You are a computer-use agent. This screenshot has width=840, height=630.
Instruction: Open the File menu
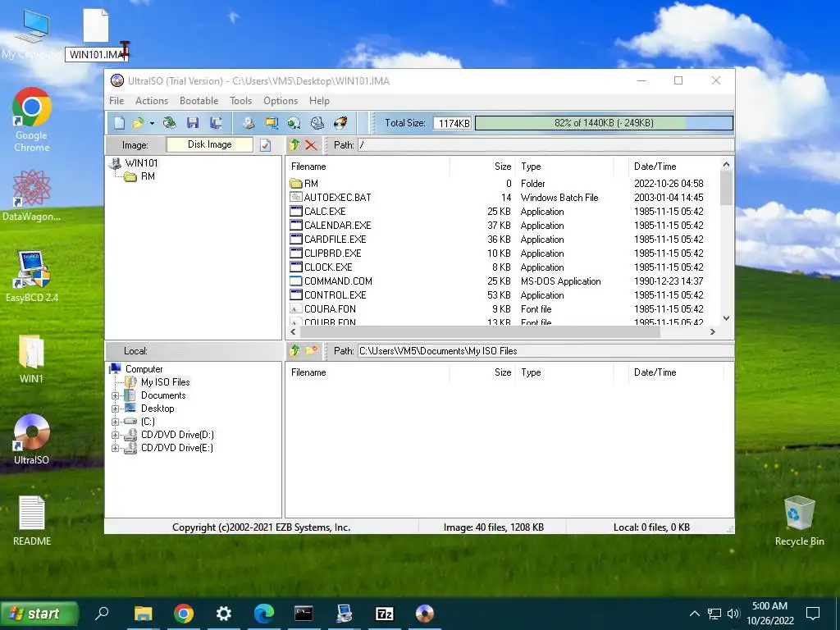pos(116,101)
